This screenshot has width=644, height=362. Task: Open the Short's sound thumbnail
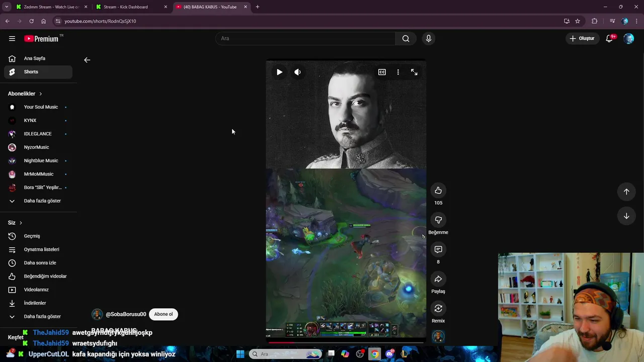(438, 336)
